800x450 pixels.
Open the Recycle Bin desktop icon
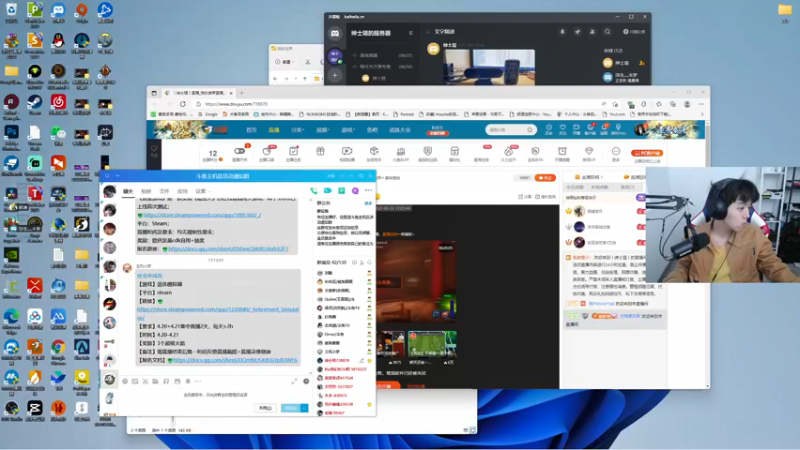tap(11, 10)
